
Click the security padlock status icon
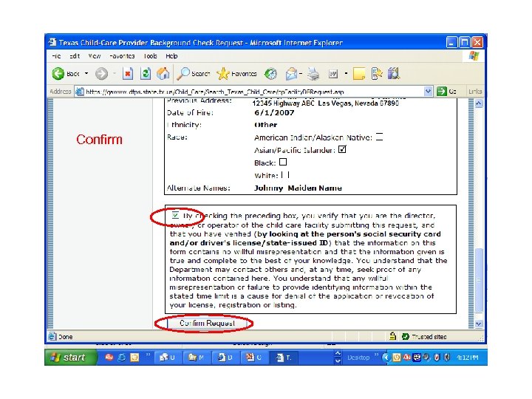pyautogui.click(x=392, y=336)
